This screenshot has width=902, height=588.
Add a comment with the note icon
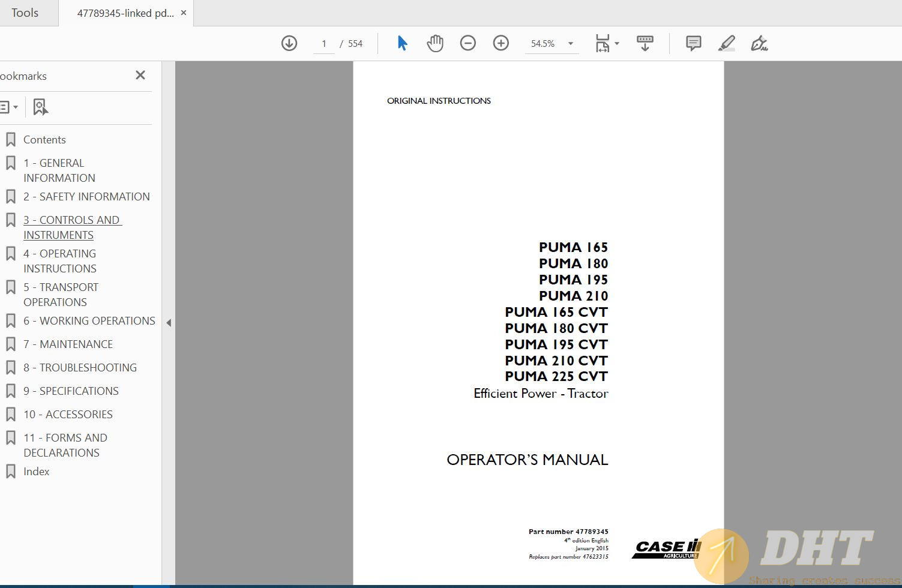tap(694, 43)
